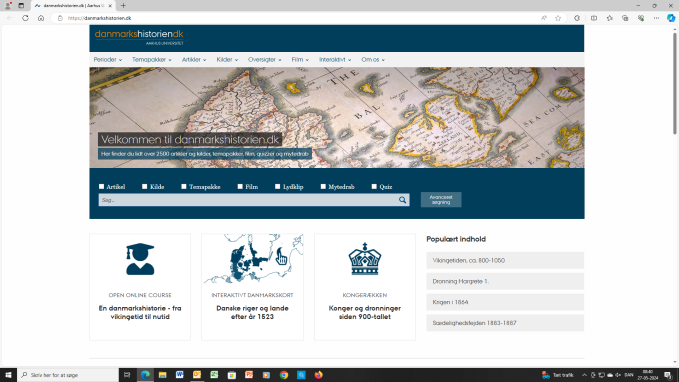The image size is (679, 382).
Task: Check the Quiz checkbox
Action: pyautogui.click(x=374, y=187)
